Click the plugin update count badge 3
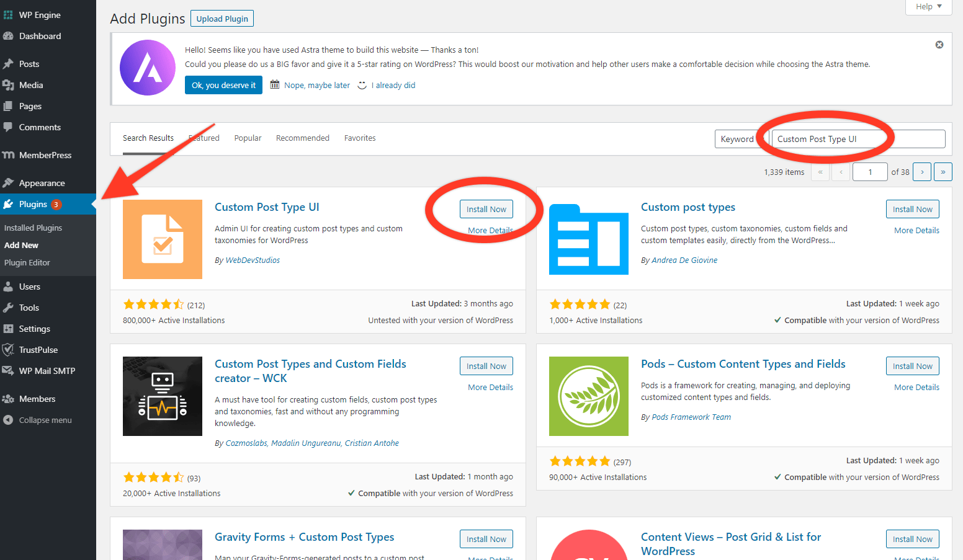This screenshot has width=963, height=560. coord(56,205)
